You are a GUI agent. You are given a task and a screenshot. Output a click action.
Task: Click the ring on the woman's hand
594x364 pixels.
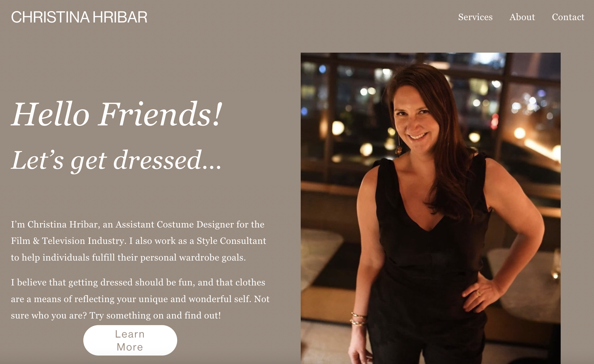pyautogui.click(x=478, y=293)
